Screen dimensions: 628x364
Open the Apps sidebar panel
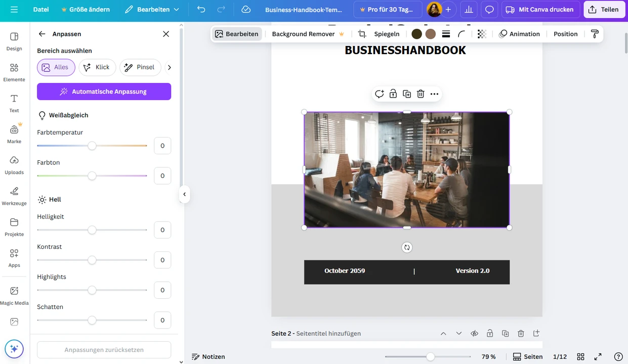pos(14,258)
